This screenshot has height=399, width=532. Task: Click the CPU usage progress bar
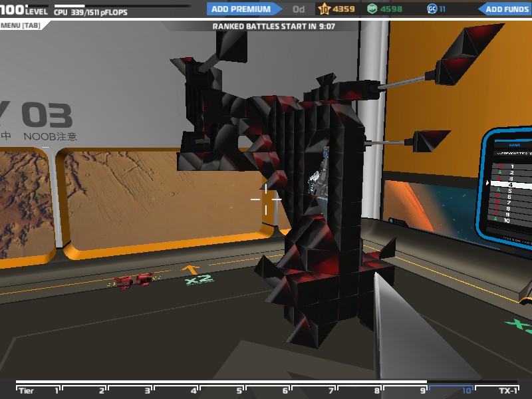(x=122, y=6)
